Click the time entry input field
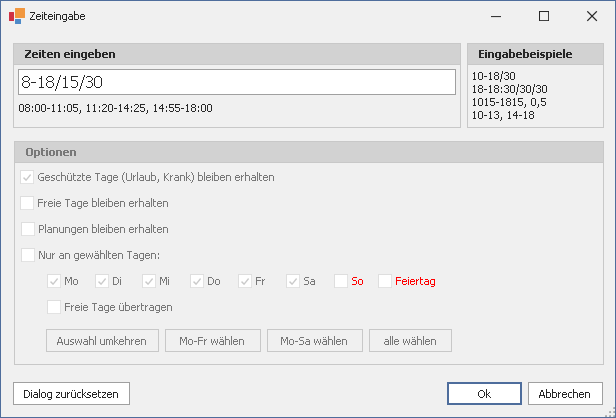 (236, 82)
